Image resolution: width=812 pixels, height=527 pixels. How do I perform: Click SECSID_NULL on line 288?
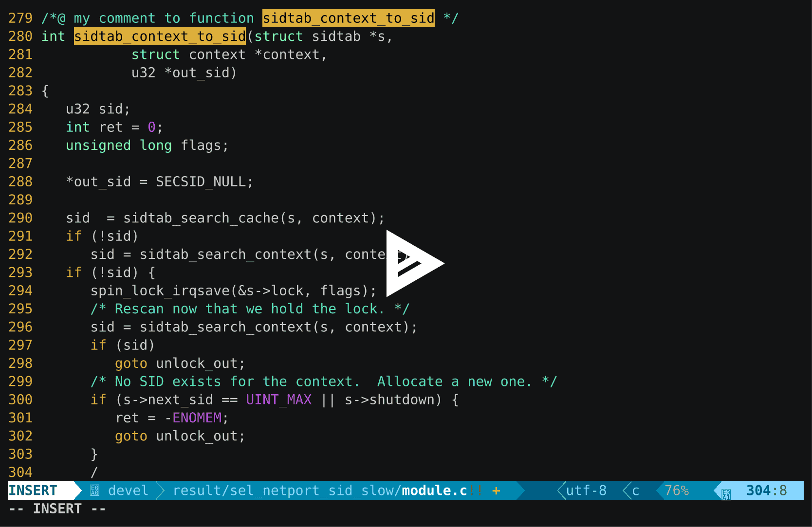coord(201,182)
